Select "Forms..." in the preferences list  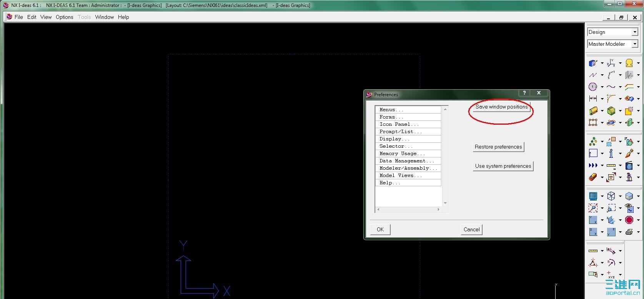tap(408, 117)
